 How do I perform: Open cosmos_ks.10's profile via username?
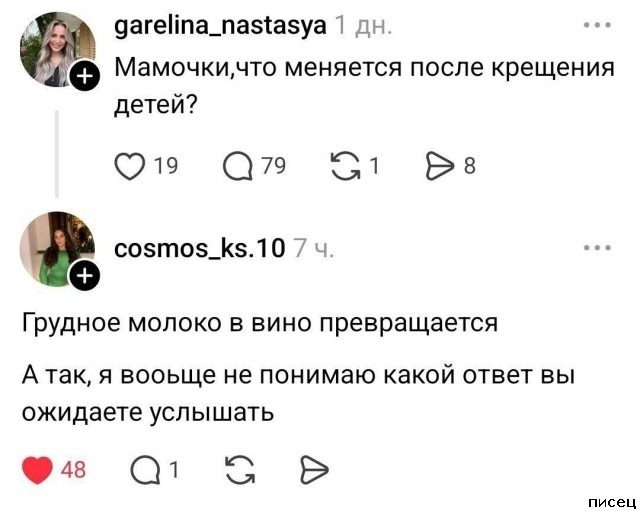(x=201, y=247)
